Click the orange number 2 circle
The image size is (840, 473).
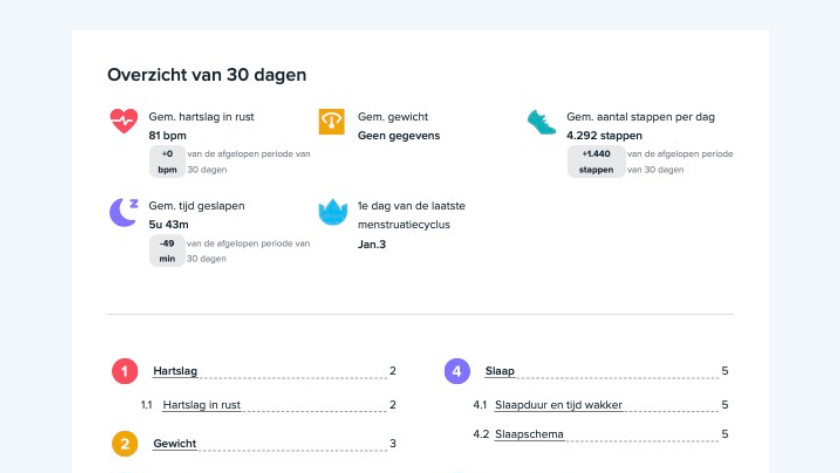124,444
